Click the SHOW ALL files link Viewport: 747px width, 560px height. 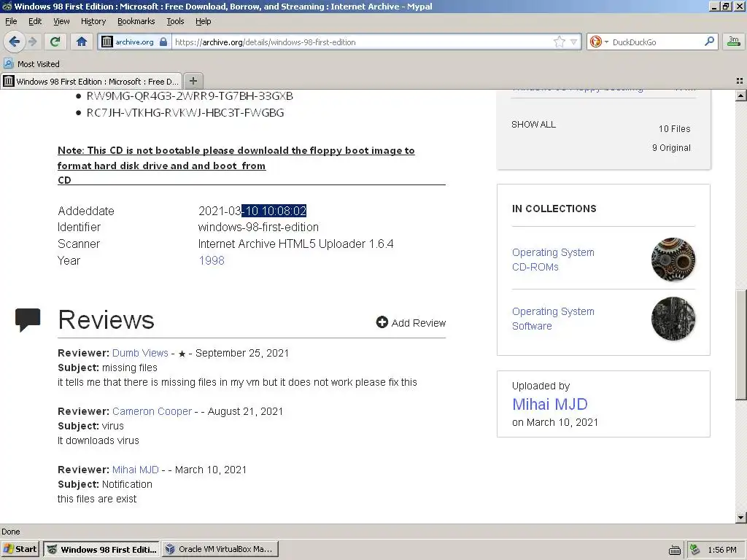click(x=533, y=124)
